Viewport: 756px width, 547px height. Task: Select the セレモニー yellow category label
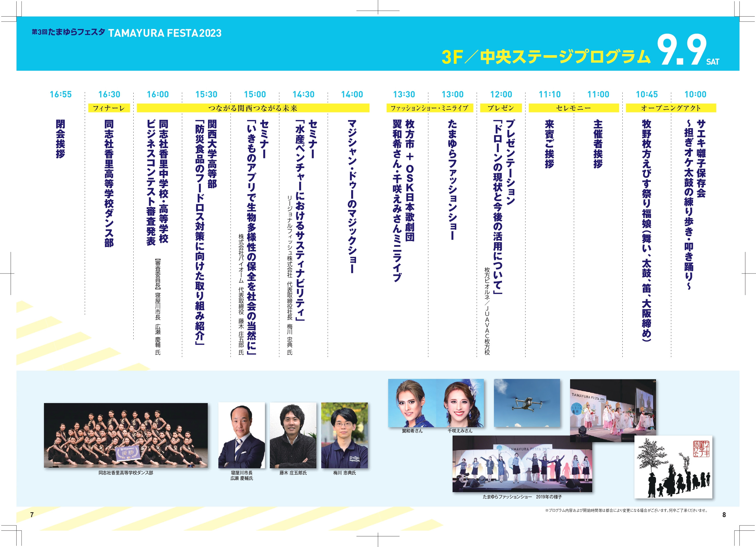click(x=574, y=108)
